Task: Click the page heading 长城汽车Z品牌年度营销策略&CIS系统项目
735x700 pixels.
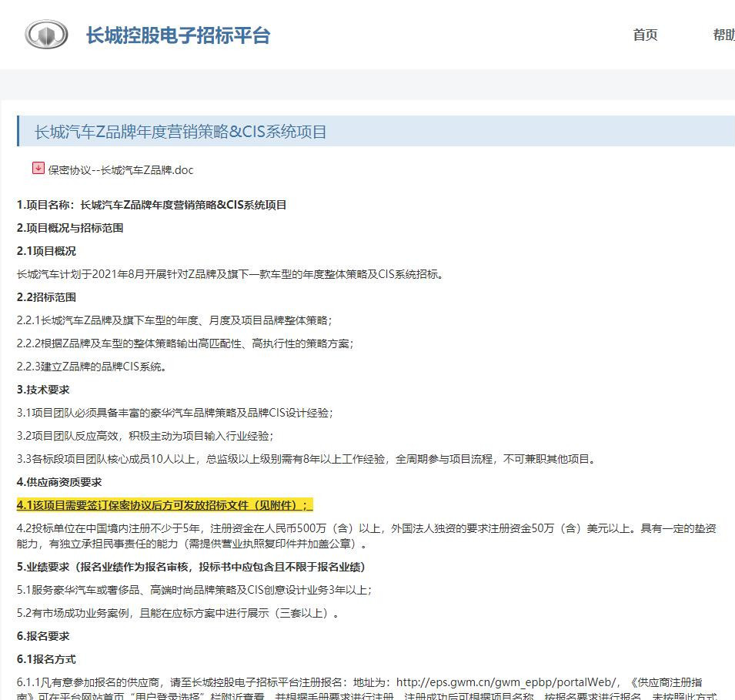Action: pyautogui.click(x=180, y=132)
